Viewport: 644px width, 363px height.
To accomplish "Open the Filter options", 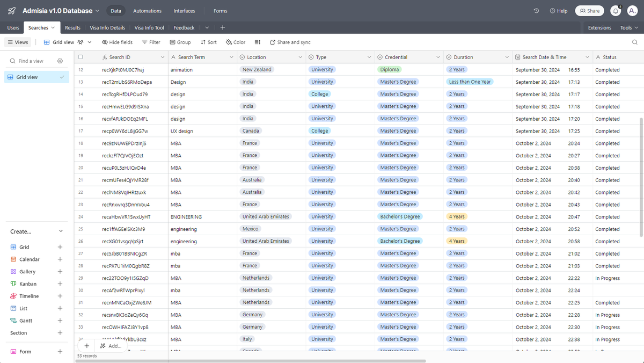I will [151, 42].
